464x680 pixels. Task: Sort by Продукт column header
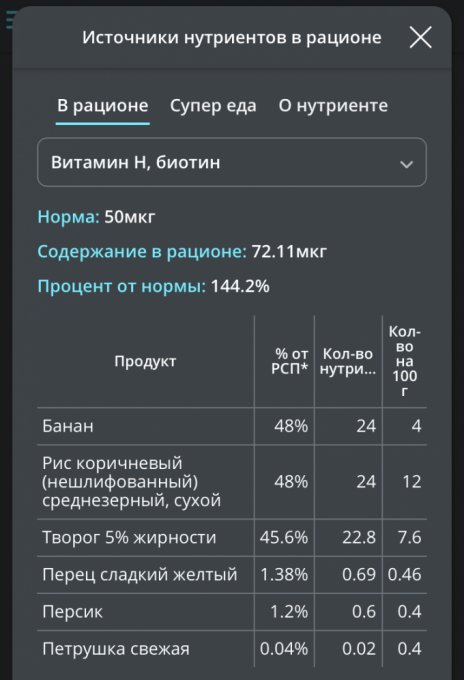(x=145, y=361)
